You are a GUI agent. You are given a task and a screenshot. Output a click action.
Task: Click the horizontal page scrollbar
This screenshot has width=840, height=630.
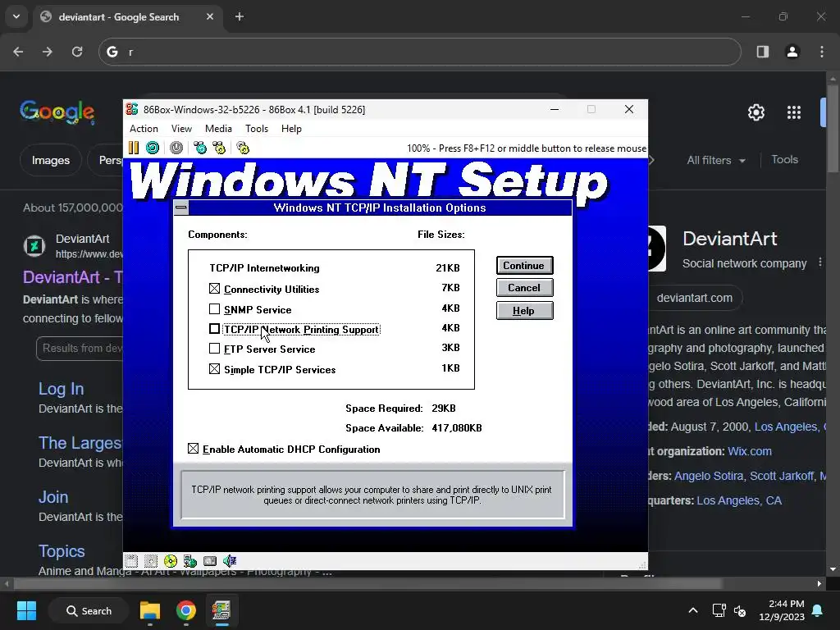367,583
